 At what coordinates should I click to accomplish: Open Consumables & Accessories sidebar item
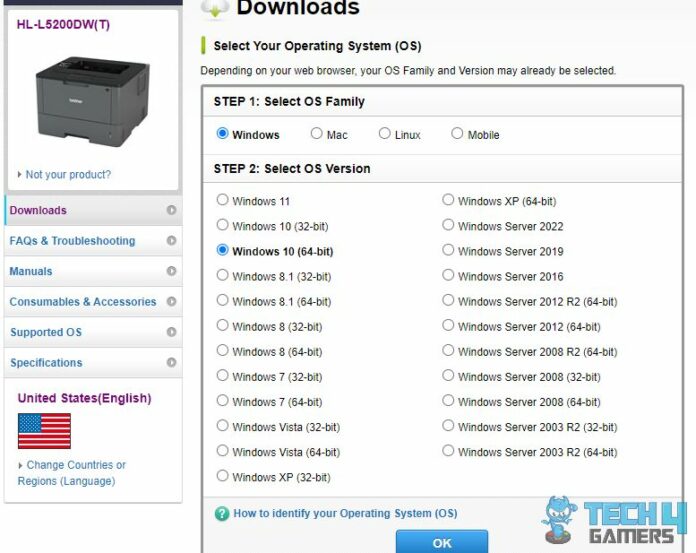pyautogui.click(x=93, y=301)
